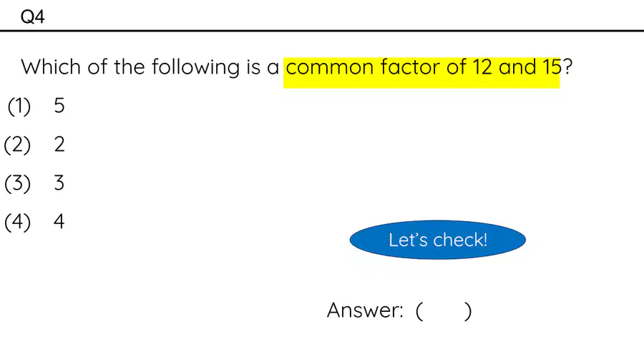Image resolution: width=644 pixels, height=362 pixels.
Task: Choose the answer value 5
Action: (x=59, y=105)
